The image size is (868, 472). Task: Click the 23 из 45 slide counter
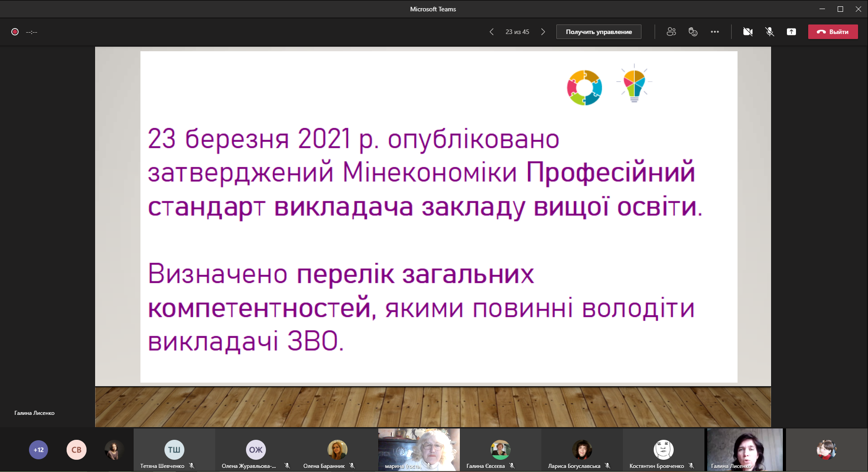pos(517,32)
